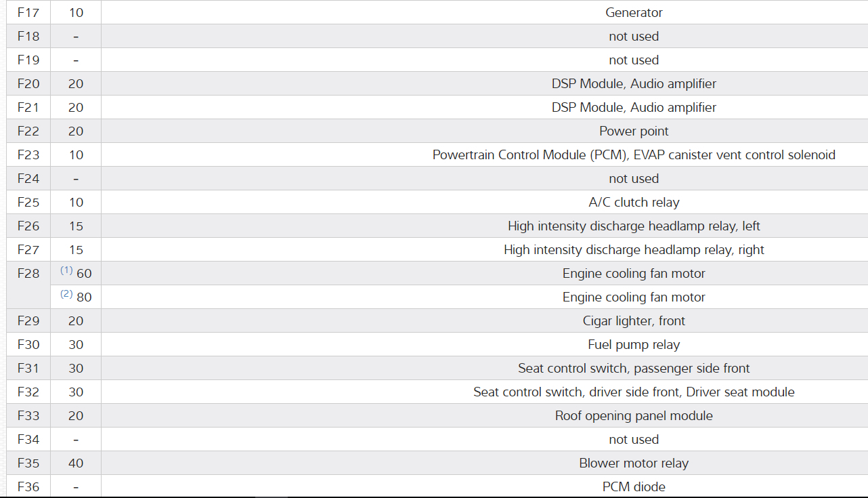Click High intensity discharge headlamp relay, left
Screen dimensions: 868x498
(x=634, y=226)
